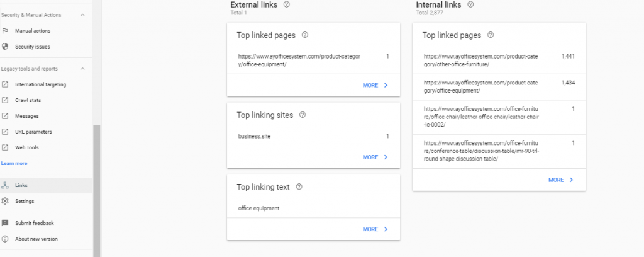Click the Settings gear icon
The width and height of the screenshot is (644, 257).
(x=5, y=201)
